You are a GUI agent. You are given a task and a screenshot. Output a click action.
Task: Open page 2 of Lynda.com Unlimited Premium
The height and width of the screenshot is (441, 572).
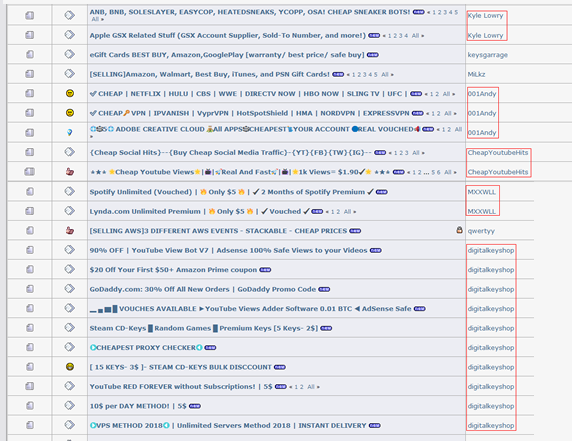(x=338, y=212)
